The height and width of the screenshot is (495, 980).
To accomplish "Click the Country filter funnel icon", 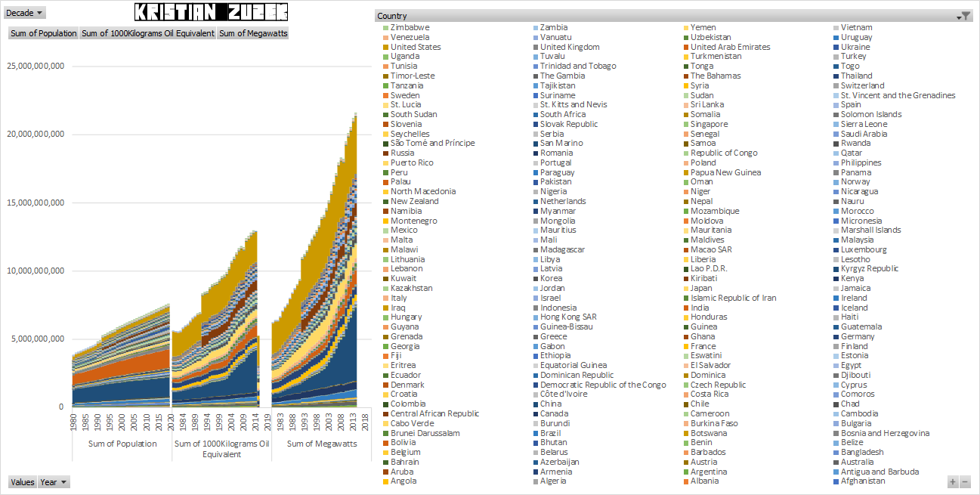I will click(x=964, y=16).
